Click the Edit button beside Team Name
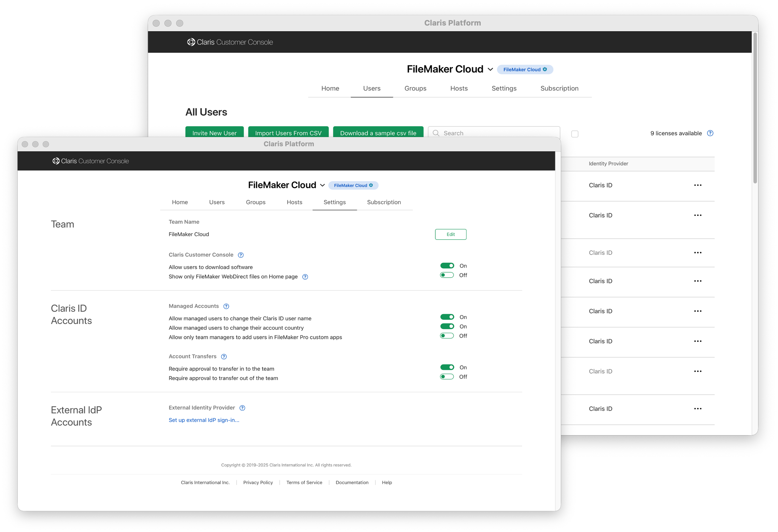The width and height of the screenshot is (778, 532). click(x=450, y=234)
